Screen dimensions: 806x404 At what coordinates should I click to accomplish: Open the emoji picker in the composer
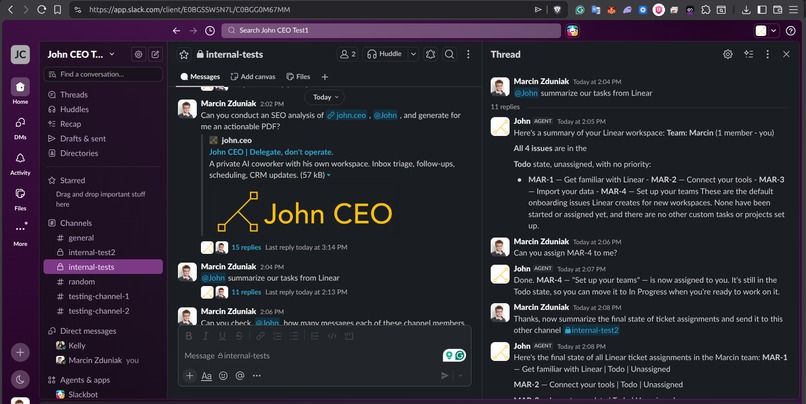[223, 376]
